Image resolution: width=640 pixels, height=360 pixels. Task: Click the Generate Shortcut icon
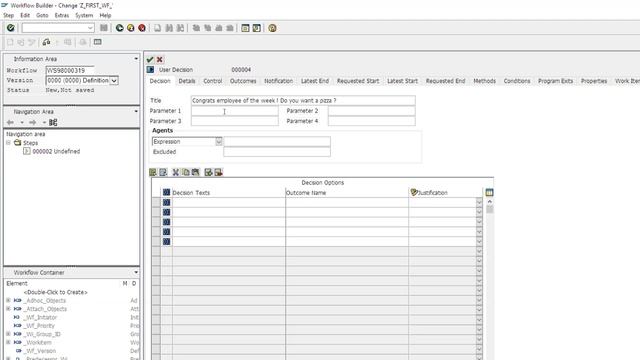pos(256,28)
